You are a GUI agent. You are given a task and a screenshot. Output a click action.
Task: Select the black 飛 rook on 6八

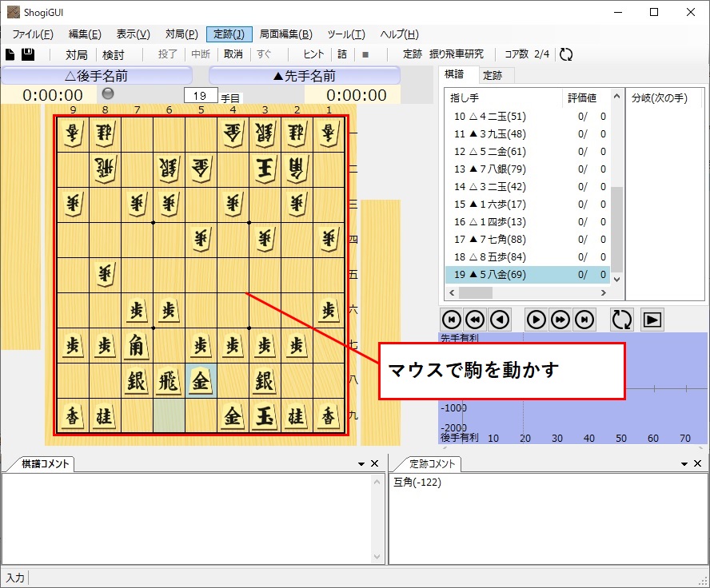point(169,381)
